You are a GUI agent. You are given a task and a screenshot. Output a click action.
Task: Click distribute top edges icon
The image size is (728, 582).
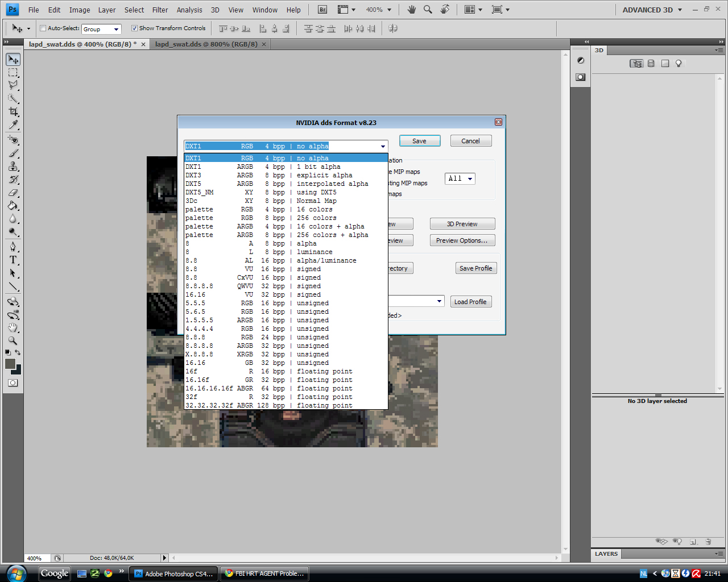(308, 28)
